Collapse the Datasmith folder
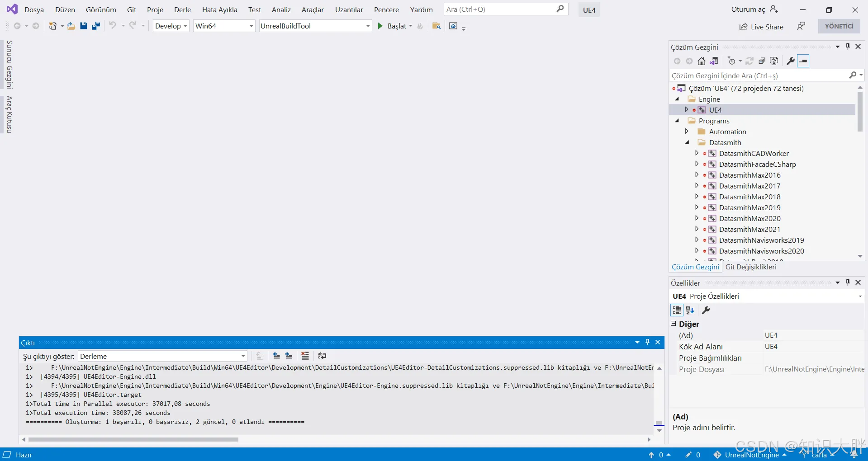Viewport: 868px width, 461px height. tap(688, 142)
